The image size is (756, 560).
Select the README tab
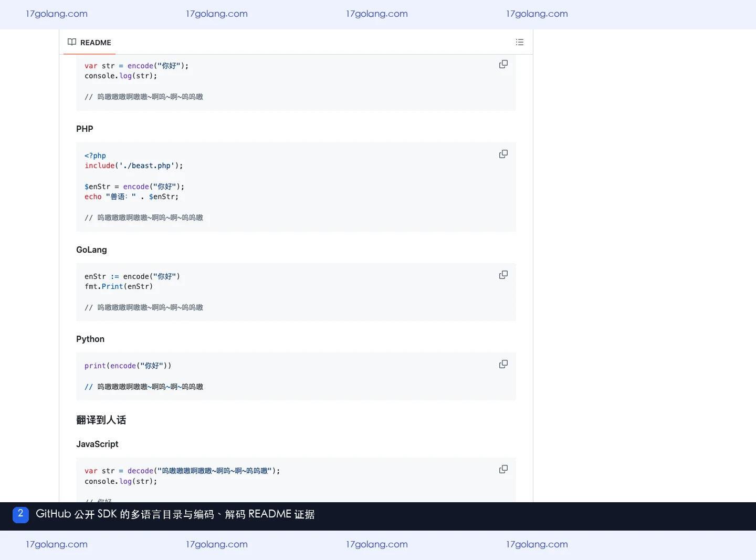pyautogui.click(x=89, y=43)
